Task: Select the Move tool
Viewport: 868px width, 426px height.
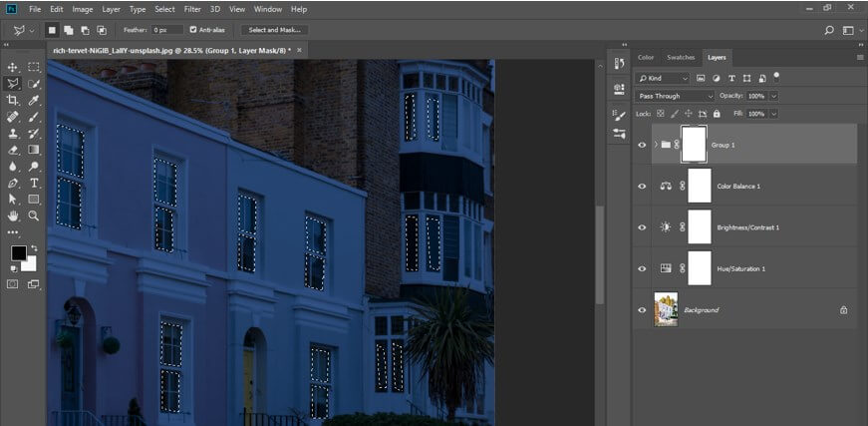Action: click(12, 67)
